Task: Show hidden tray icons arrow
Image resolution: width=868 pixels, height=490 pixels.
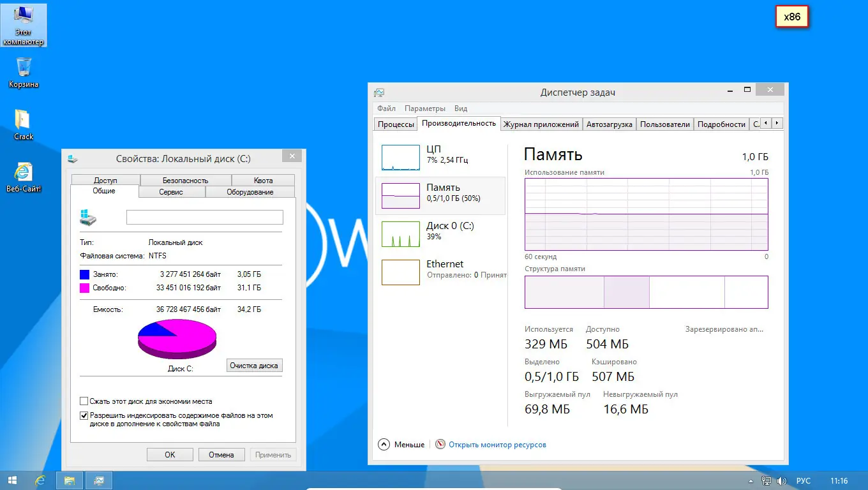Action: (752, 481)
